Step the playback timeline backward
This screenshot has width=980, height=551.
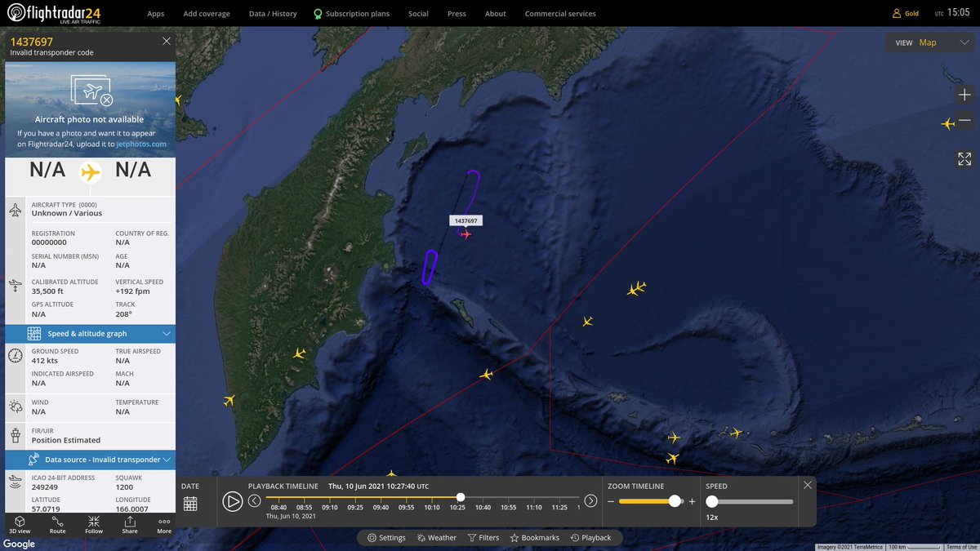click(254, 500)
